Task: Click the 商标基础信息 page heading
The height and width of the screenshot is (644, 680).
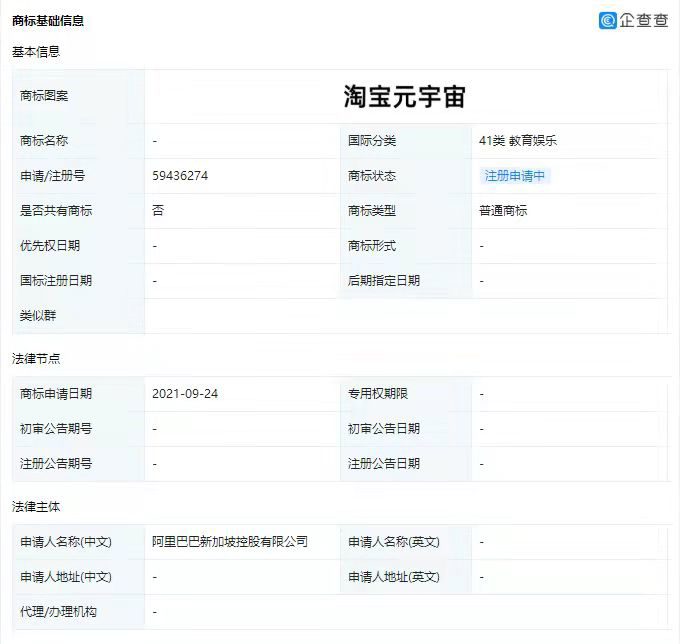Action: [x=48, y=20]
